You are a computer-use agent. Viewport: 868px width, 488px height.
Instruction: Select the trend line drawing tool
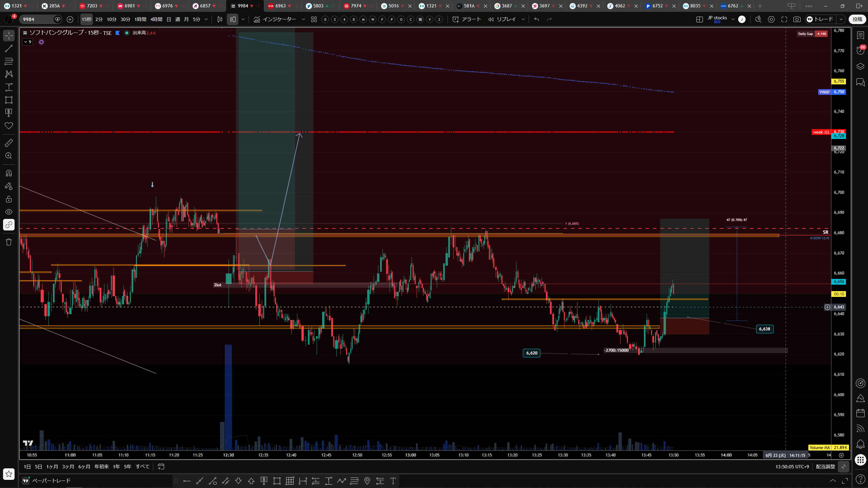pyautogui.click(x=9, y=48)
